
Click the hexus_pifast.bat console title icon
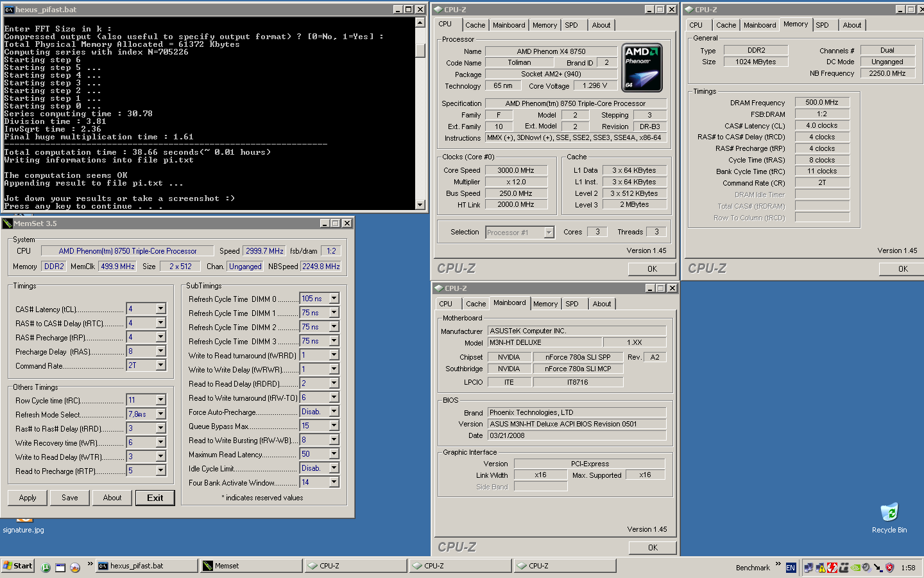9,10
